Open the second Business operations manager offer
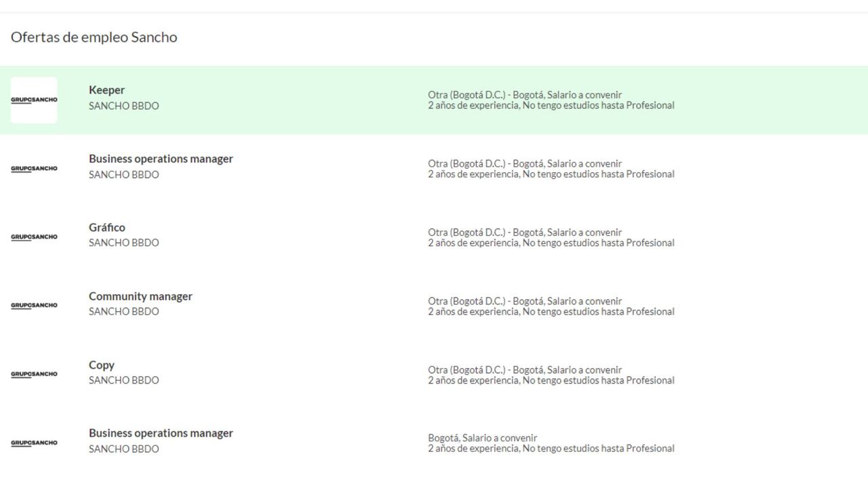 (161, 433)
